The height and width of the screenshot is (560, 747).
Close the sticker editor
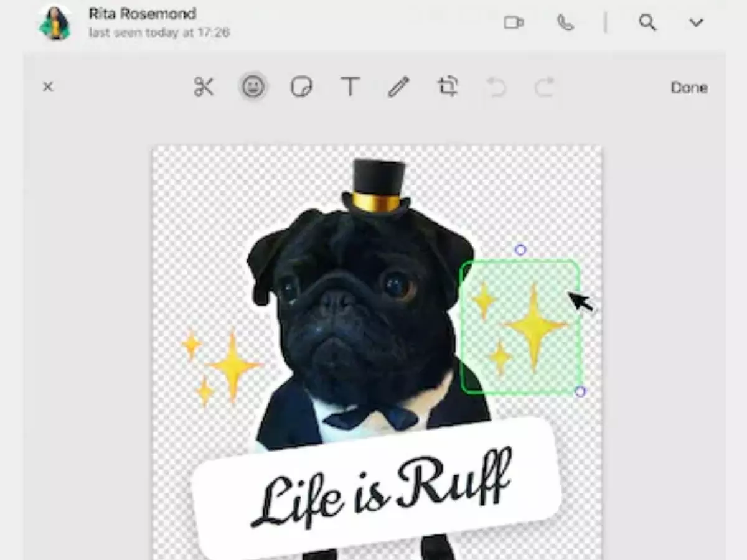48,87
